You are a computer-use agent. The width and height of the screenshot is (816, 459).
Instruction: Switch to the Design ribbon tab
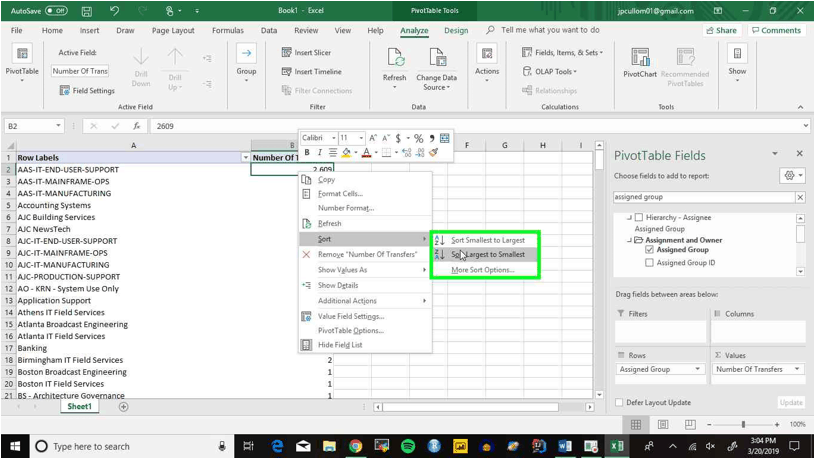[x=456, y=31]
